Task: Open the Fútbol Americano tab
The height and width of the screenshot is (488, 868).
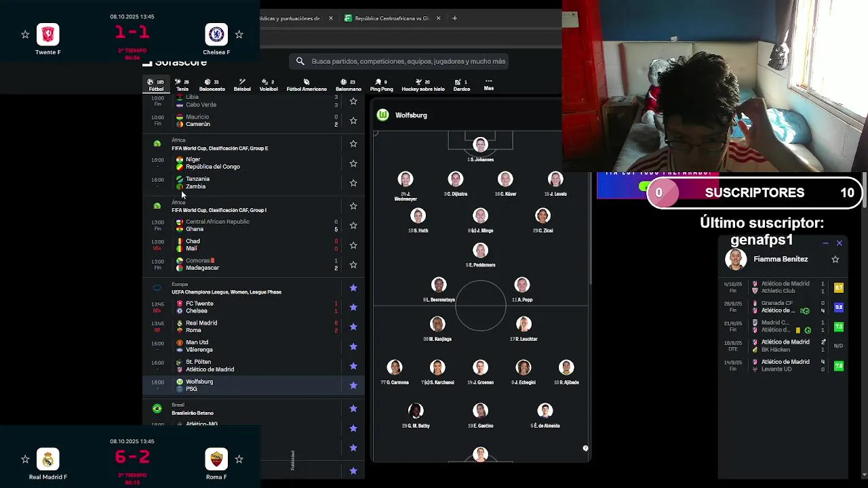Action: 307,85
